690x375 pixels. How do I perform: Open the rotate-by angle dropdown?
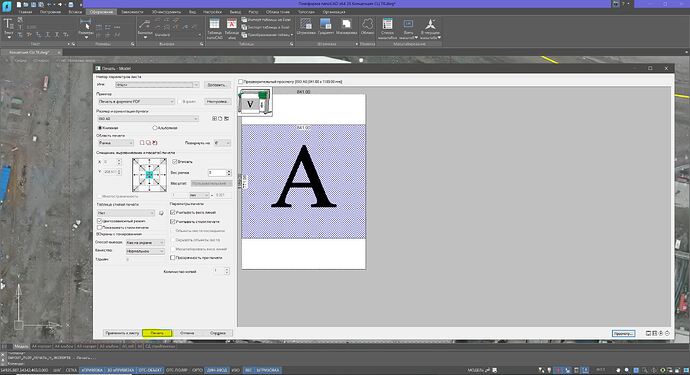coord(222,143)
